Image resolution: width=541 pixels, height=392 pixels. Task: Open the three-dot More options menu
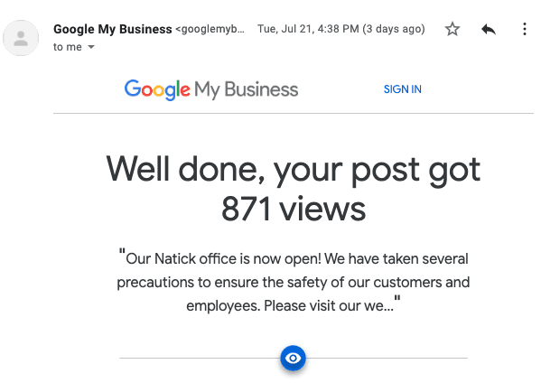(x=525, y=29)
